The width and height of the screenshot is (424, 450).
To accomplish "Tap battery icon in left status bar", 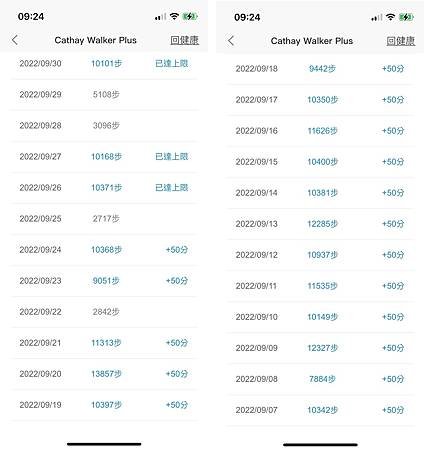I will pyautogui.click(x=190, y=16).
